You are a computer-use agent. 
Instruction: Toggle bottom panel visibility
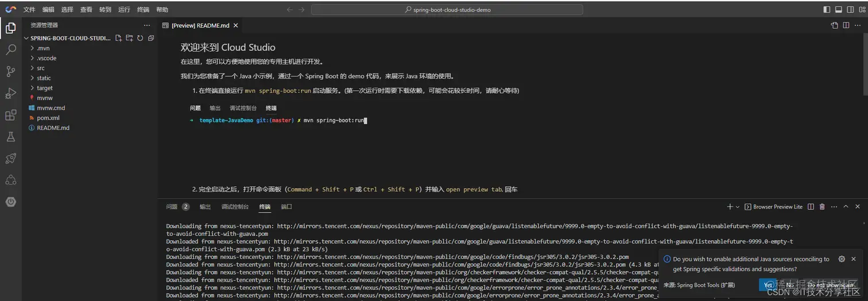(838, 9)
